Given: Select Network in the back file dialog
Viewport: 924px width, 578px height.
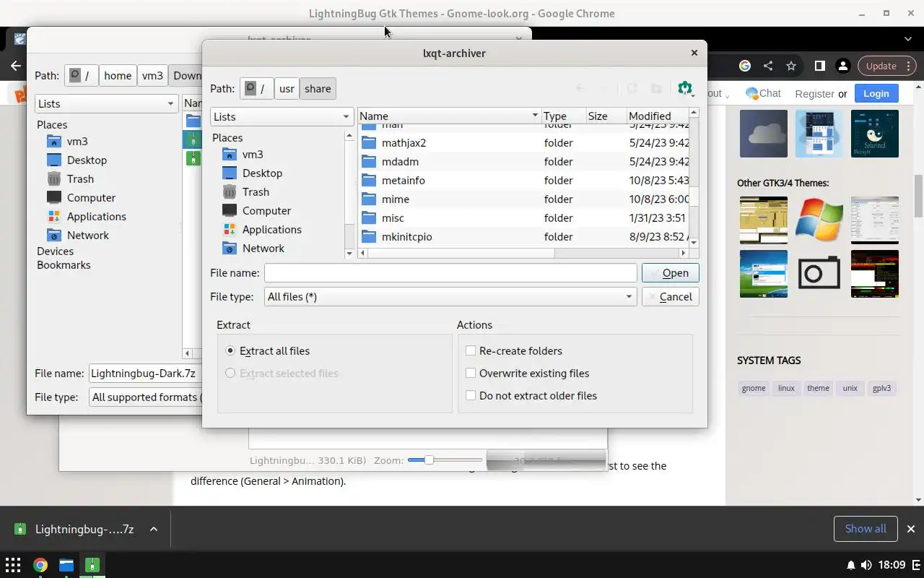Looking at the screenshot, I should pyautogui.click(x=87, y=236).
